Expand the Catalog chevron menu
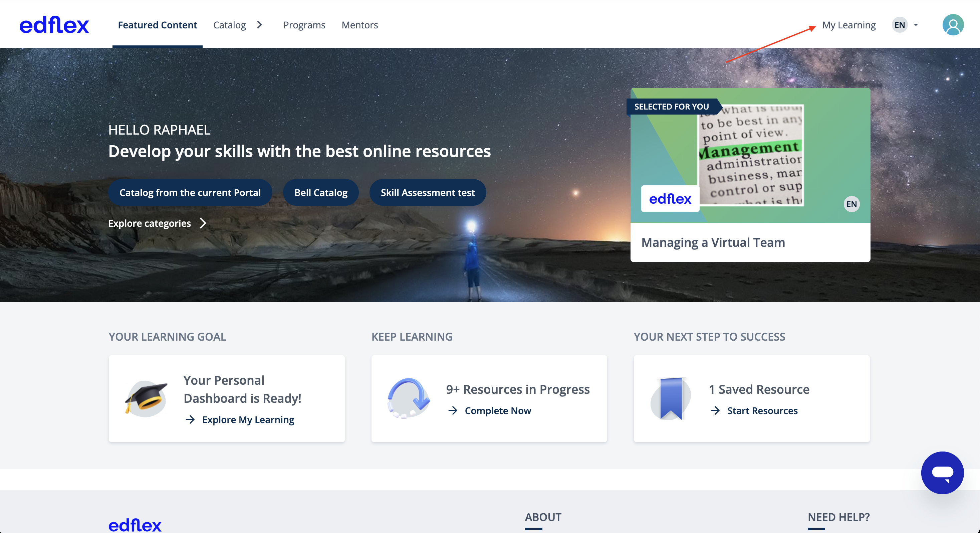The image size is (980, 533). tap(259, 25)
